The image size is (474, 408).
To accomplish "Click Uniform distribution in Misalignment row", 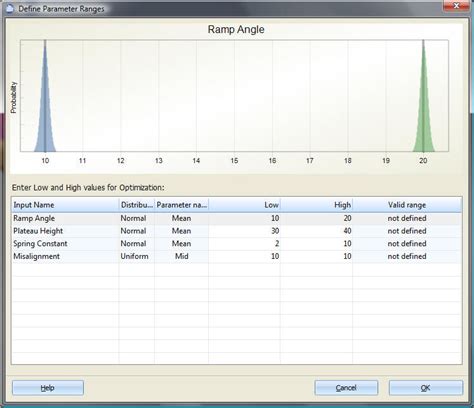I will point(134,256).
